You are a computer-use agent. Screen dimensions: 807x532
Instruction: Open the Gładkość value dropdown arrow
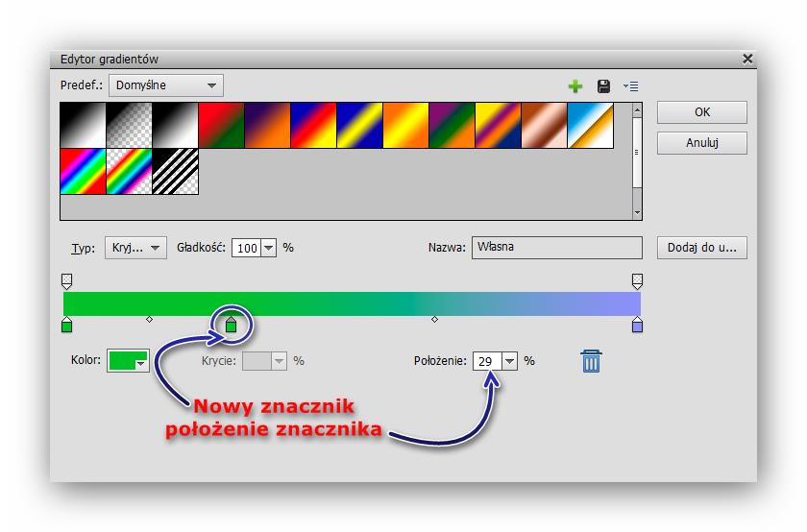269,248
